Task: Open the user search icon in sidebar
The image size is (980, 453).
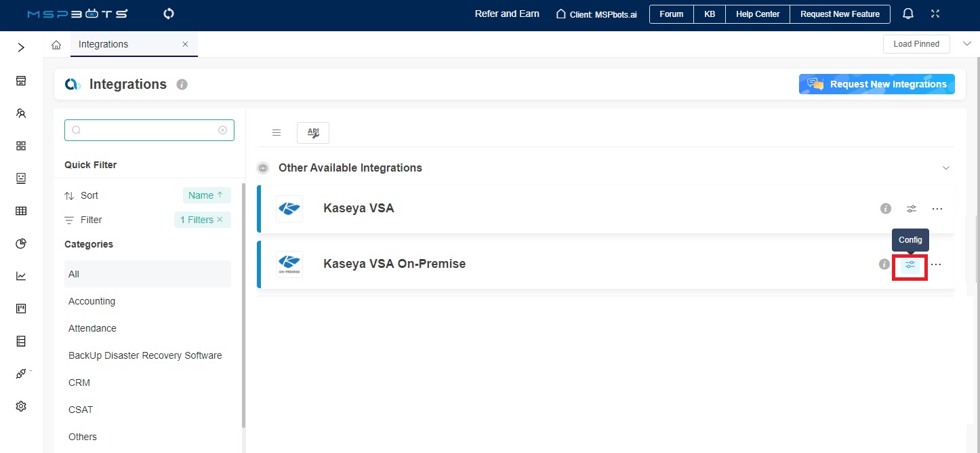Action: point(21,113)
